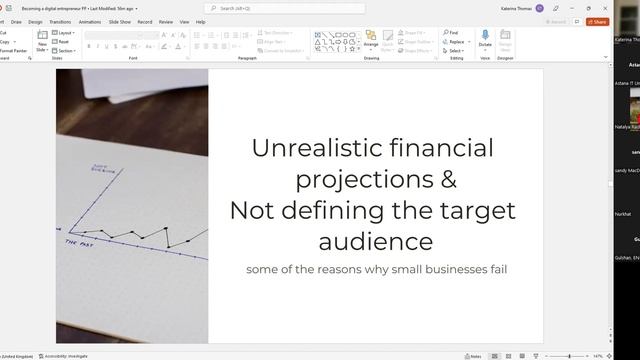This screenshot has height=360, width=640.
Task: Click the Decrease List Level icon
Action: pos(227,36)
